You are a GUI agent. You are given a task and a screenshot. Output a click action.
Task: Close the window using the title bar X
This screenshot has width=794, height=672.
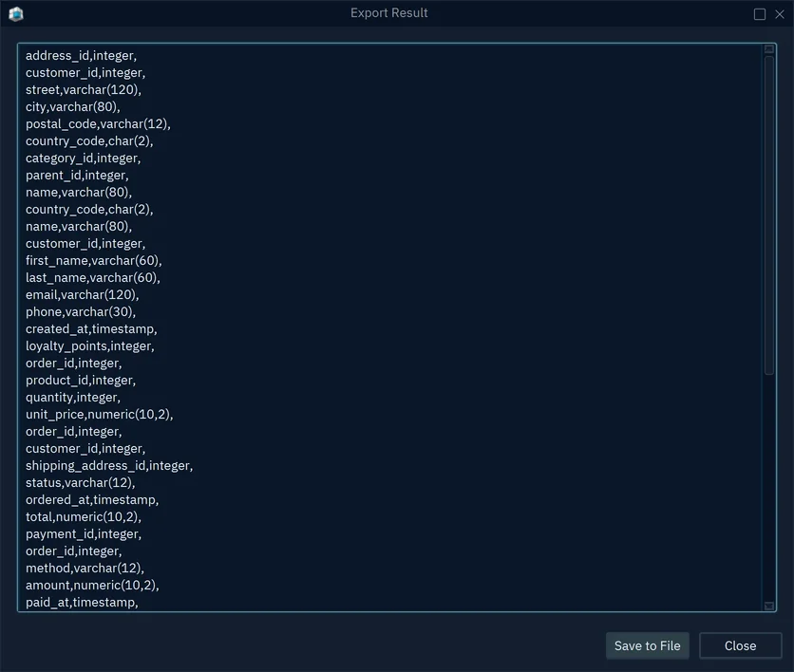pos(780,14)
